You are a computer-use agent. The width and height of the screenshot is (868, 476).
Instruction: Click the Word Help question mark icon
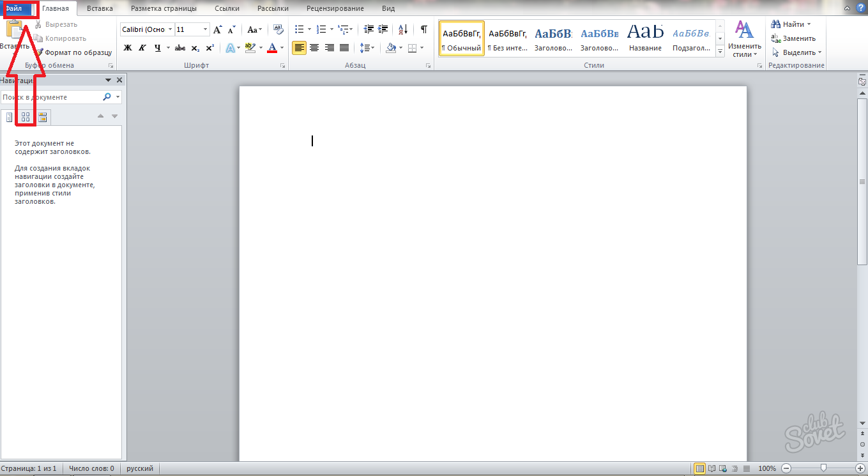tap(861, 8)
